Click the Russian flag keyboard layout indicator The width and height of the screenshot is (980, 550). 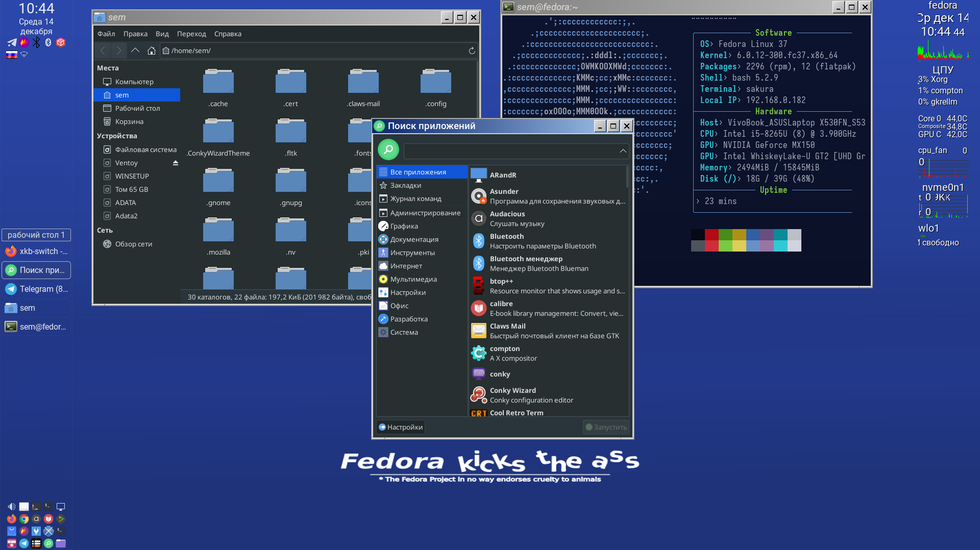coord(11,55)
